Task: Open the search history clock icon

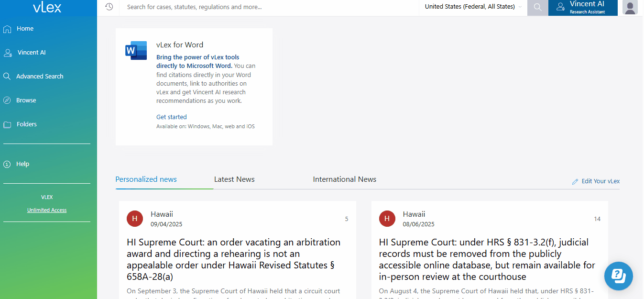Action: (109, 7)
